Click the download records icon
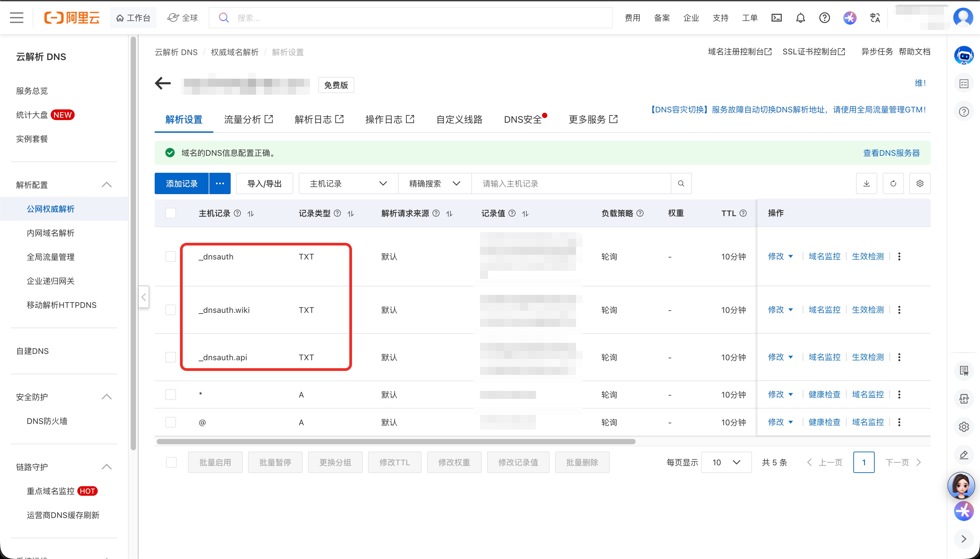 coord(866,183)
